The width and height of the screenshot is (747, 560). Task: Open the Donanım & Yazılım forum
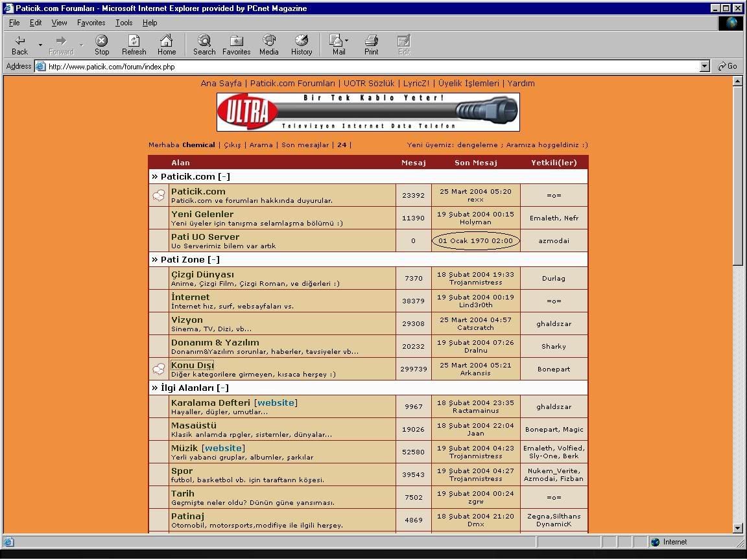coord(215,342)
